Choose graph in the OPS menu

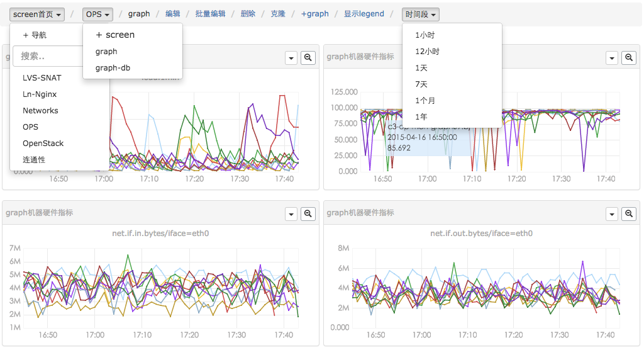click(x=106, y=52)
